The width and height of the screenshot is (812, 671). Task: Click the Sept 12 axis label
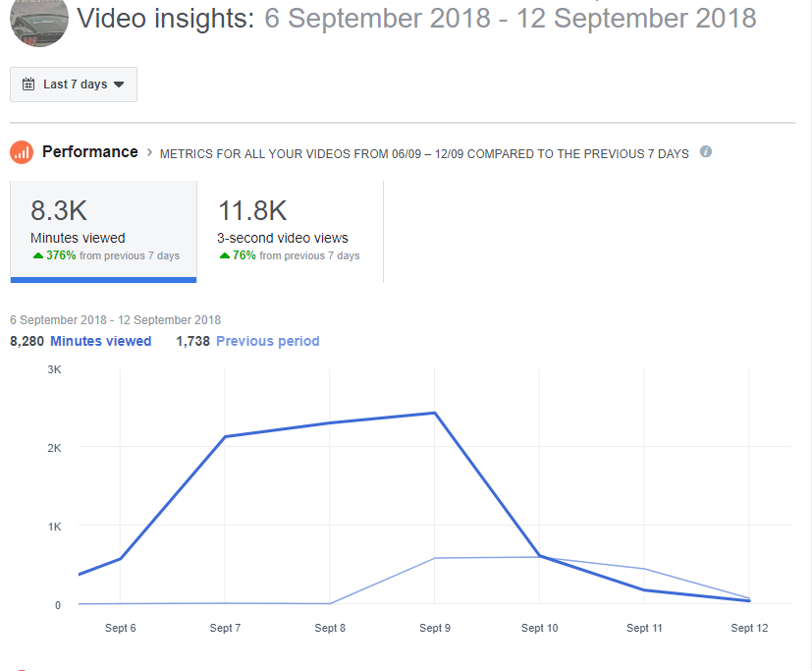point(749,628)
